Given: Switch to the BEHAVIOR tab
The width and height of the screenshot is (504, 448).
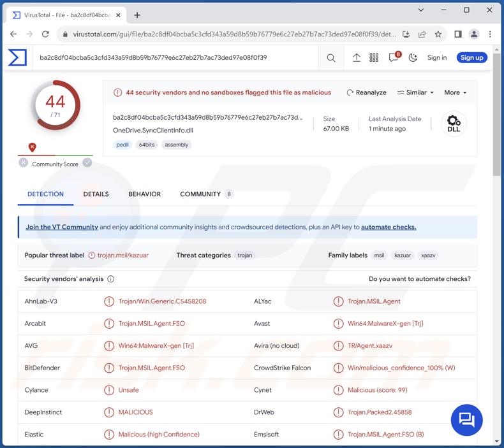Looking at the screenshot, I should [144, 194].
